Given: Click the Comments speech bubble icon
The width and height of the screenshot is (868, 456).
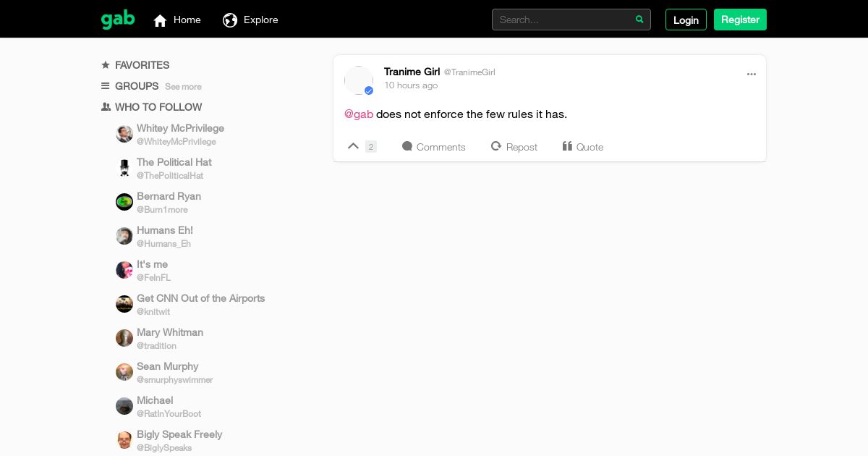Looking at the screenshot, I should click(x=407, y=146).
